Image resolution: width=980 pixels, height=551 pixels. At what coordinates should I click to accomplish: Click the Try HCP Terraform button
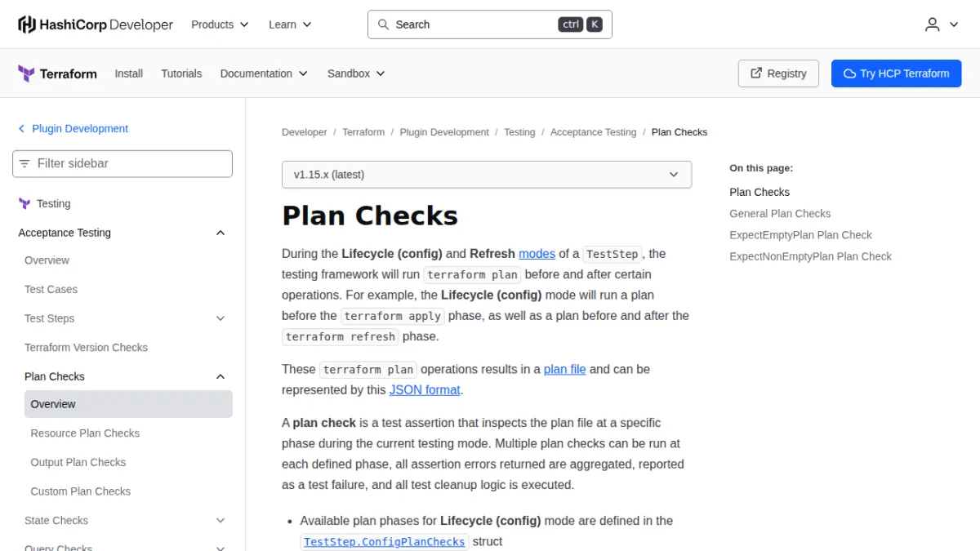coord(896,73)
